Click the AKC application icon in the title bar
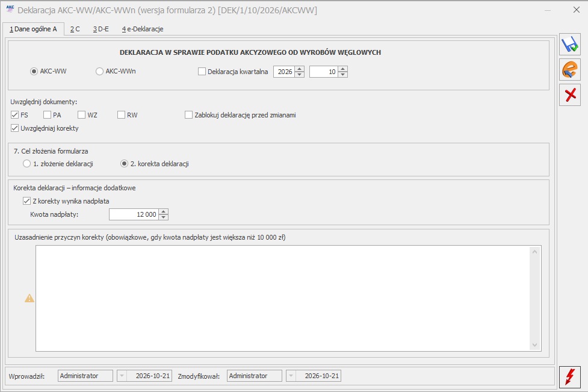588x392 pixels. 10,9
